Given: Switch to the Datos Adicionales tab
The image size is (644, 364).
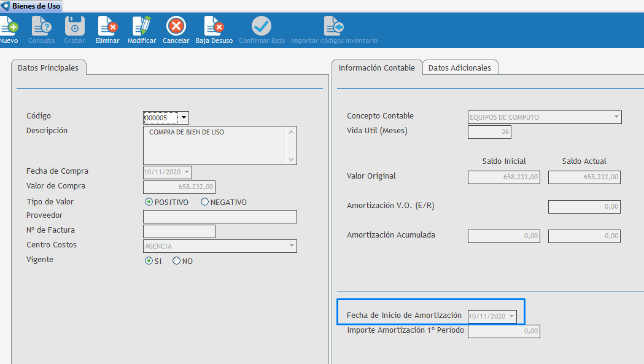Looking at the screenshot, I should point(459,68).
